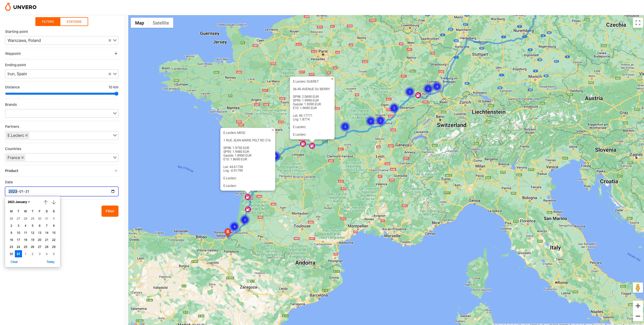Image resolution: width=644 pixels, height=325 pixels.
Task: Toggle fullscreen map view
Action: tap(638, 23)
